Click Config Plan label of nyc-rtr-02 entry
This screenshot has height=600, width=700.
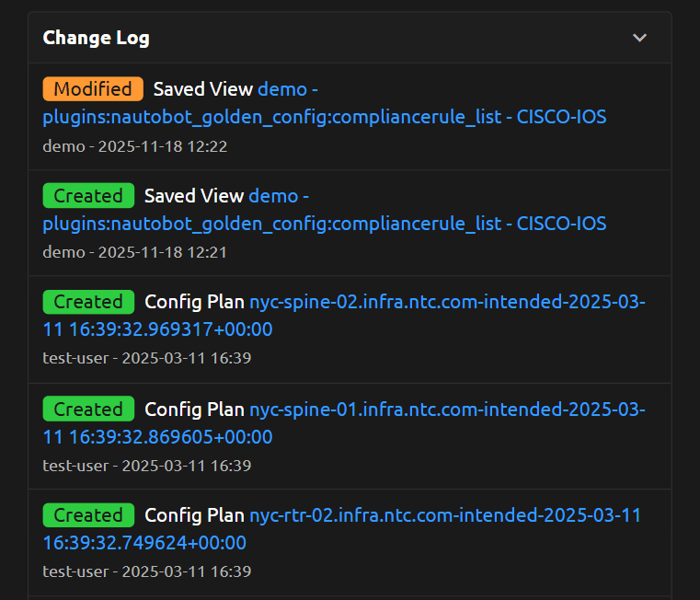[194, 515]
